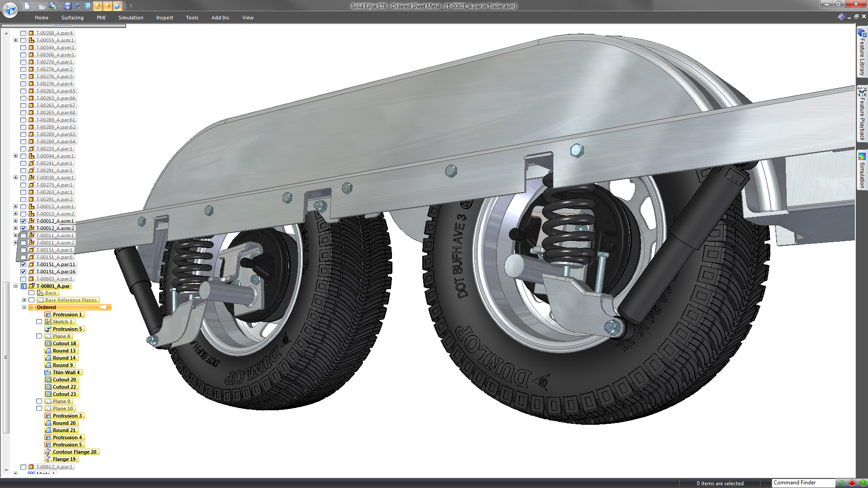
Task: Click the first highlighted yellow cube icon
Action: 98,6
